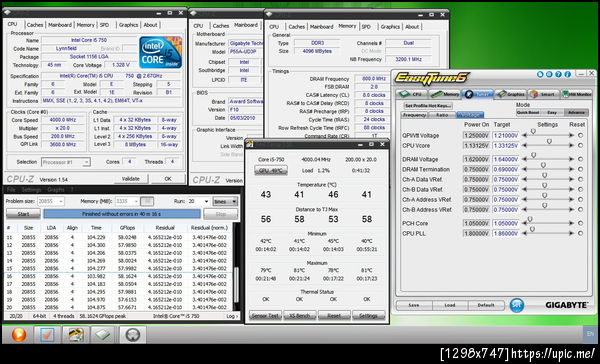Decrease DRAM Voltage with left arrow

[525, 159]
